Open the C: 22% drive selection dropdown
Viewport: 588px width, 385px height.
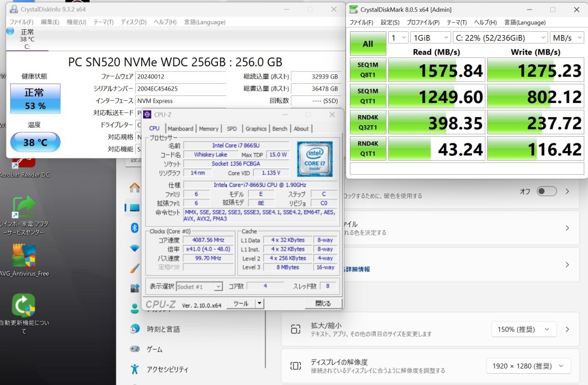[x=500, y=38]
